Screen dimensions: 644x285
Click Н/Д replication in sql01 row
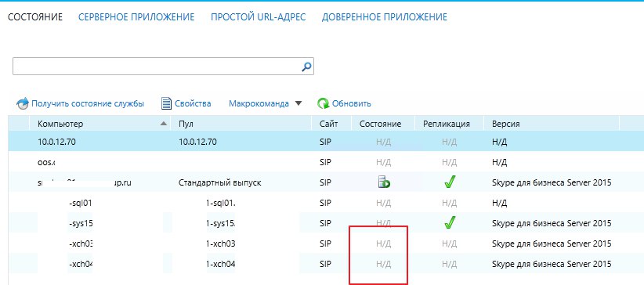pyautogui.click(x=450, y=203)
